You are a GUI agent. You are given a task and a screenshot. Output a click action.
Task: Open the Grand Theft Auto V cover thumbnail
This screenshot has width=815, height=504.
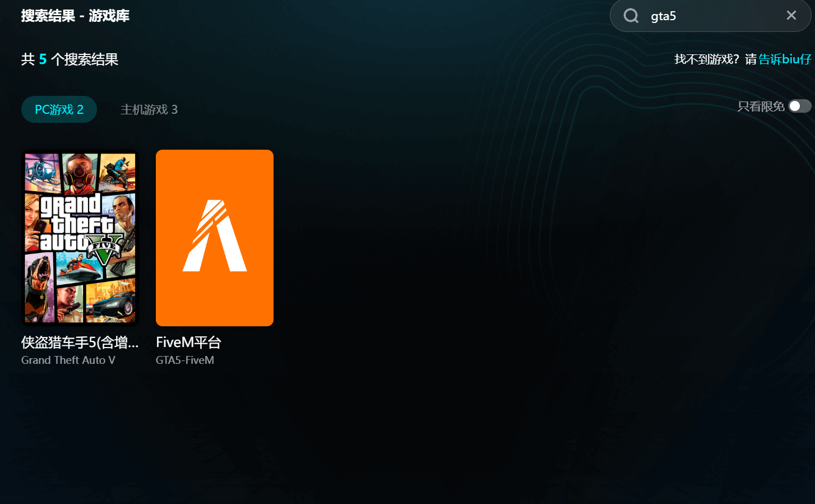[x=80, y=238]
